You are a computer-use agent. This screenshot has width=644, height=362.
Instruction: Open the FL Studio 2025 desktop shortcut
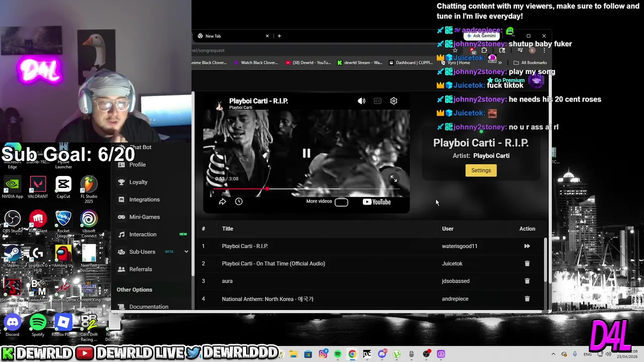pyautogui.click(x=89, y=190)
